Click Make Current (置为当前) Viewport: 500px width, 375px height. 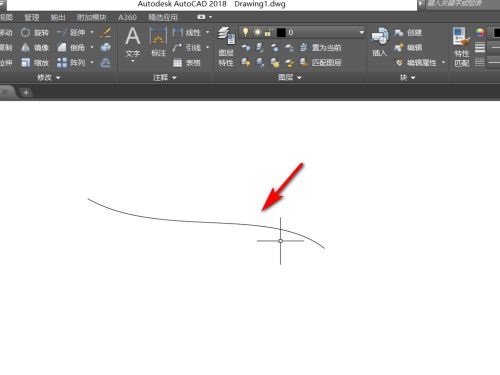[x=320, y=48]
